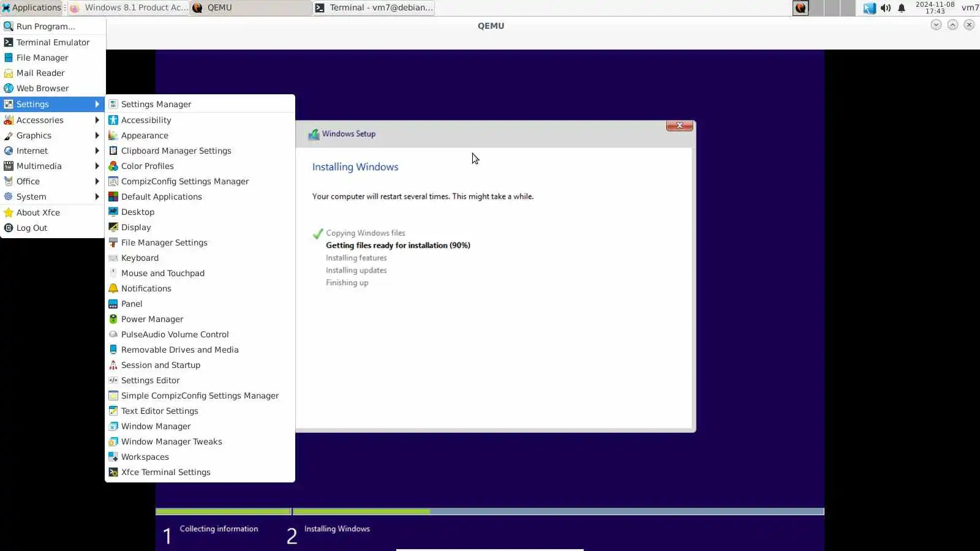Click the Applications panel button
The height and width of the screenshot is (551, 980).
[x=31, y=7]
